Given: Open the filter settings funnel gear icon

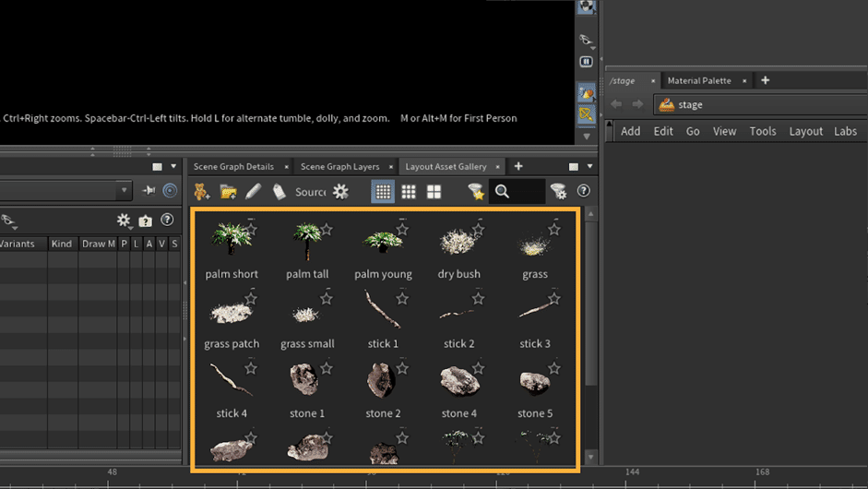Looking at the screenshot, I should click(558, 192).
